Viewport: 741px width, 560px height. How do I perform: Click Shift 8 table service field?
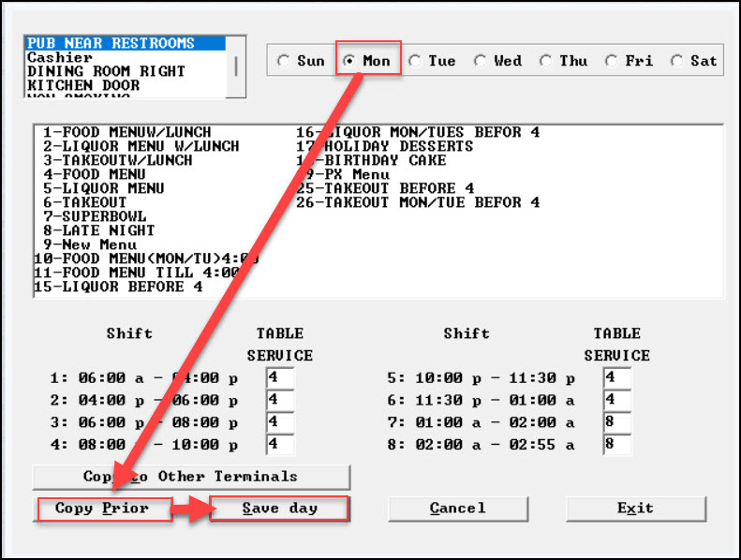616,445
